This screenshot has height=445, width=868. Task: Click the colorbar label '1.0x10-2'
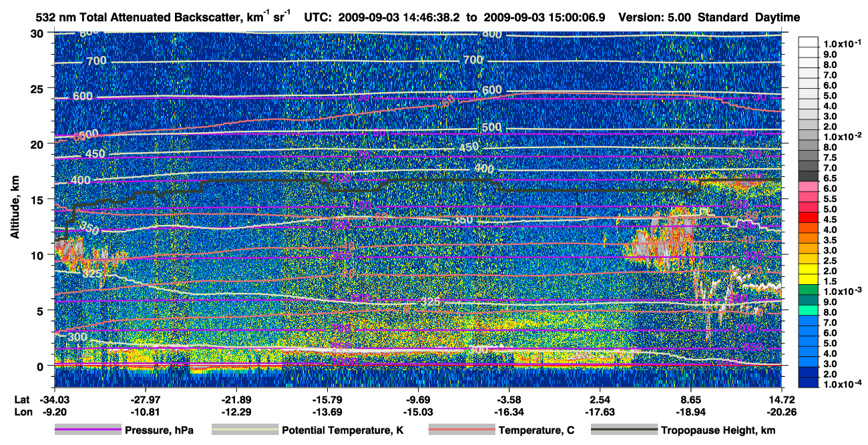[841, 136]
